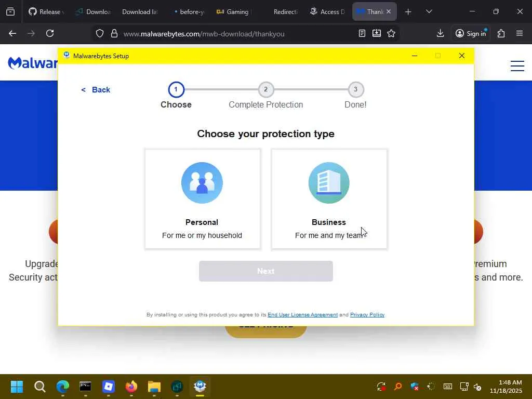Click the muted volume tray icon
This screenshot has height=399, width=532.
[478, 387]
